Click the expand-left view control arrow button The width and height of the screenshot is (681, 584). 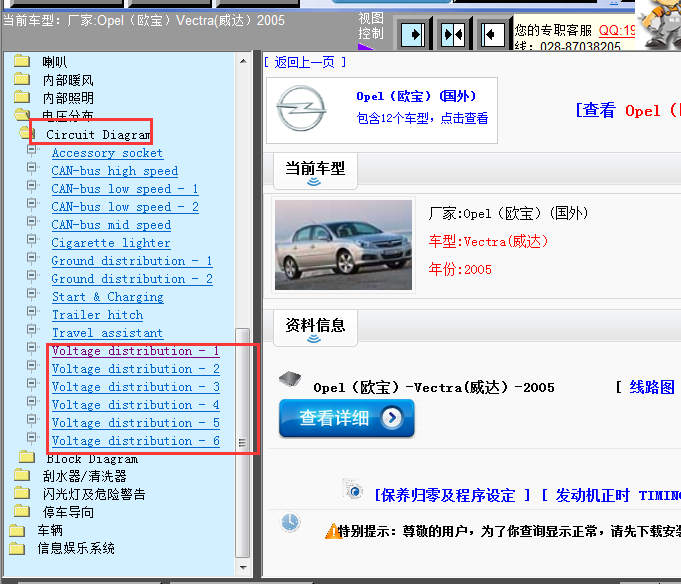[493, 34]
